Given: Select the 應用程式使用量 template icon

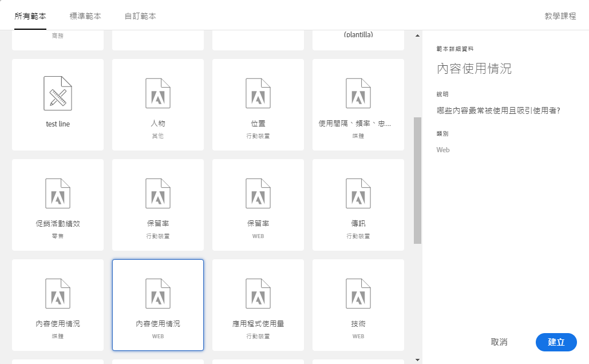Looking at the screenshot, I should click(258, 294).
